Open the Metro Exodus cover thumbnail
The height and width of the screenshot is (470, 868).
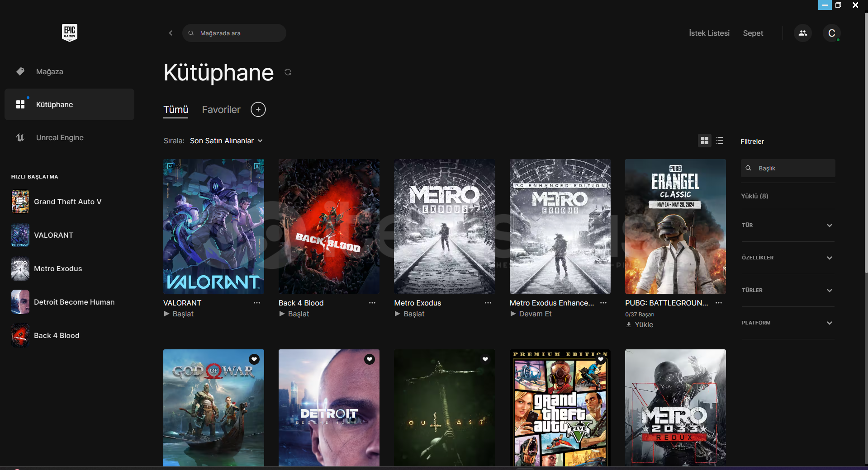444,226
